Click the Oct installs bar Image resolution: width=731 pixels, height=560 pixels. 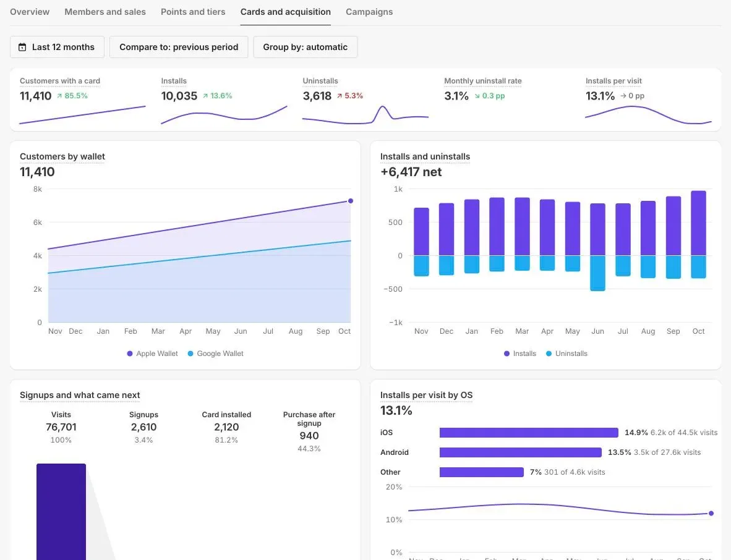click(698, 223)
